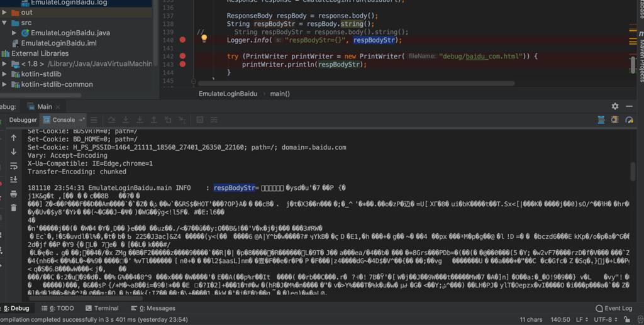Expand kotlin-stdlib library
Screen dimensions: 644x325
[4, 74]
